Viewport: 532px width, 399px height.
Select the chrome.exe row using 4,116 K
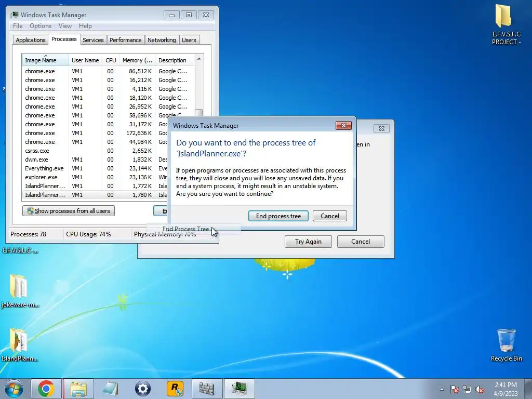(108, 89)
